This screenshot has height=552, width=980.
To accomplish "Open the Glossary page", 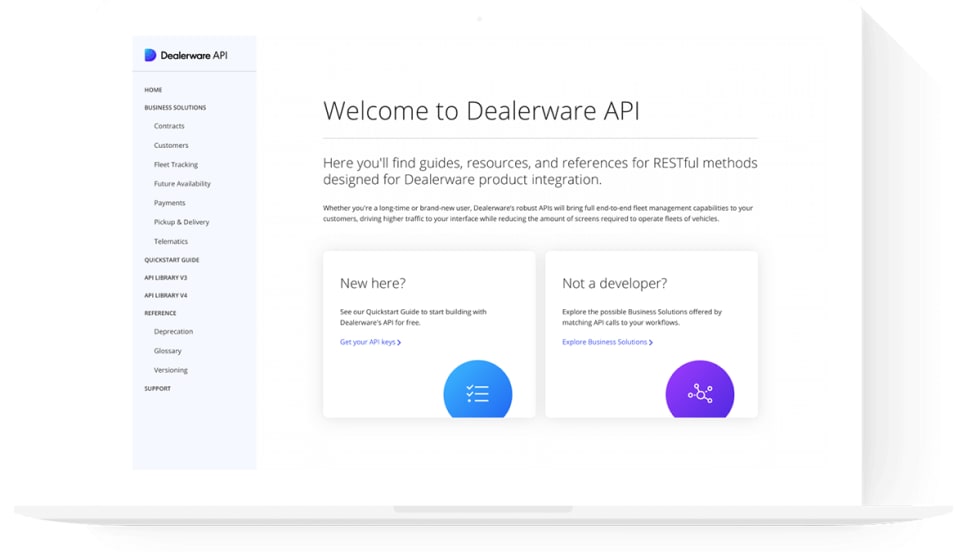I will (x=168, y=351).
